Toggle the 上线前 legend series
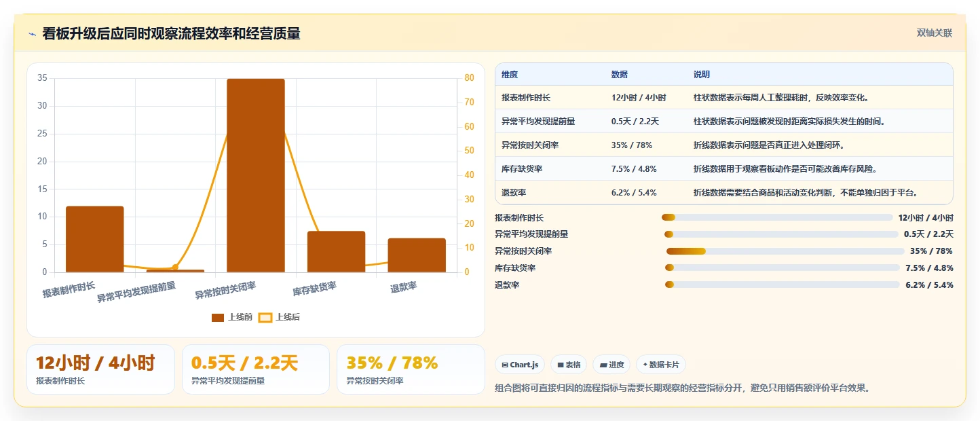 click(x=231, y=317)
